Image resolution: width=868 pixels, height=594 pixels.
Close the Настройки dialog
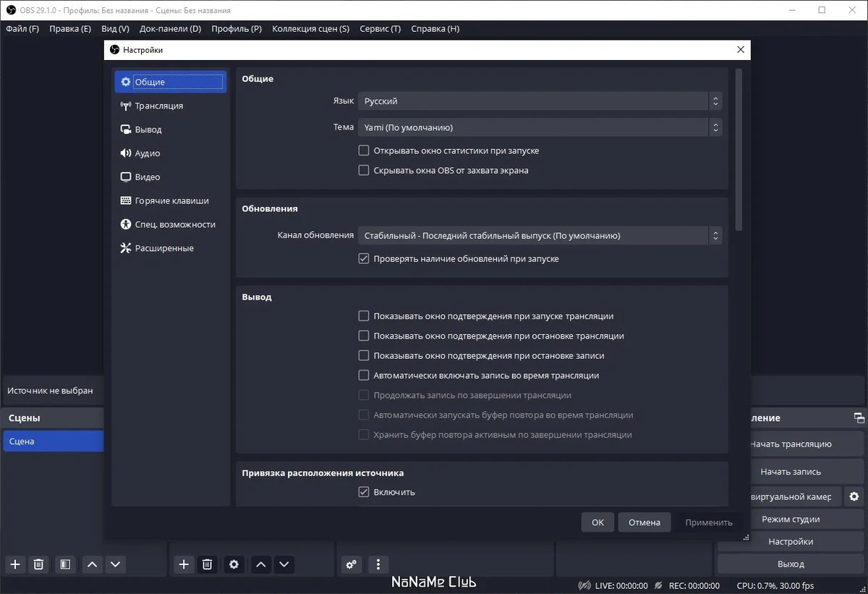click(x=740, y=50)
